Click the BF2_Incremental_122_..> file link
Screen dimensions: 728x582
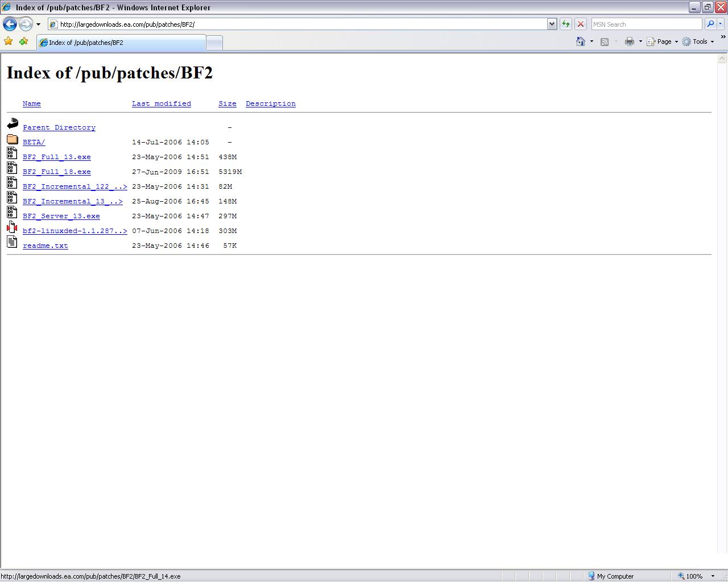[x=75, y=186]
